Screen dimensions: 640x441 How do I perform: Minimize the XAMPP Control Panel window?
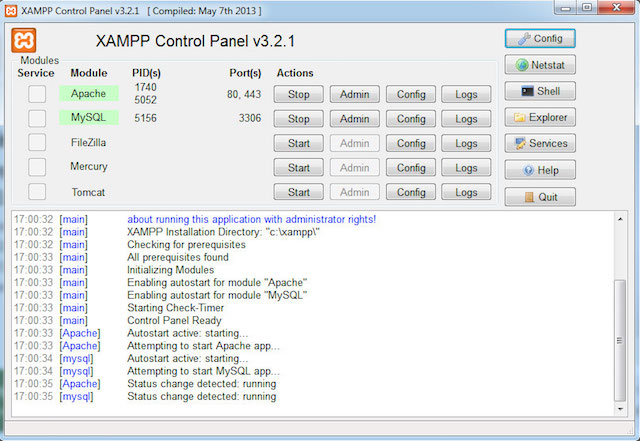(x=566, y=8)
